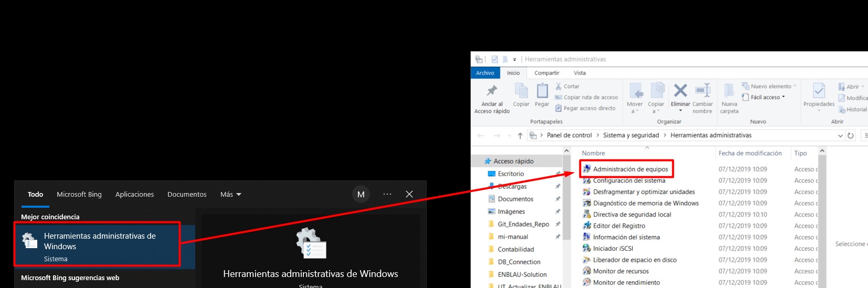Switch to the Inicio ribbon tab
The height and width of the screenshot is (288, 868).
click(513, 73)
